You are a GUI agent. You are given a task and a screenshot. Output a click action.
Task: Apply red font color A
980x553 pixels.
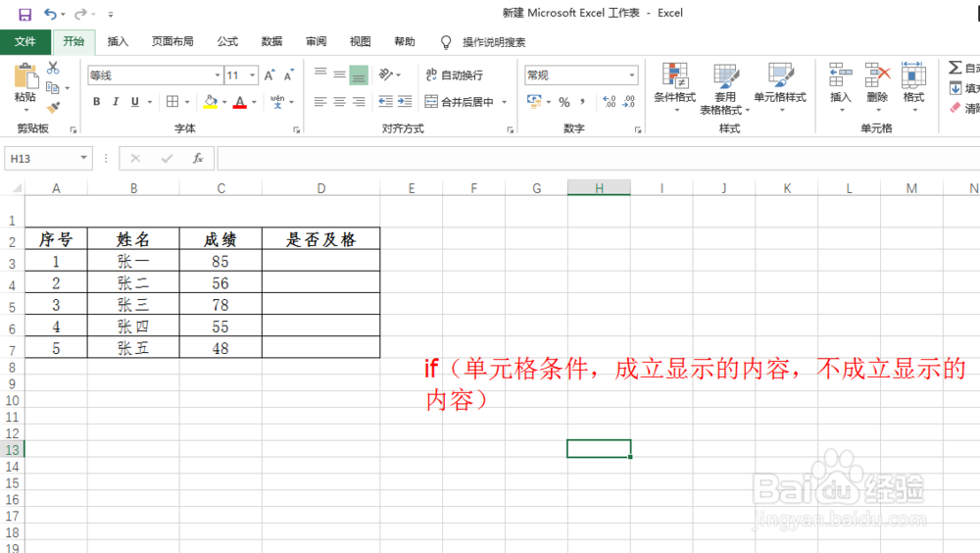pyautogui.click(x=240, y=101)
